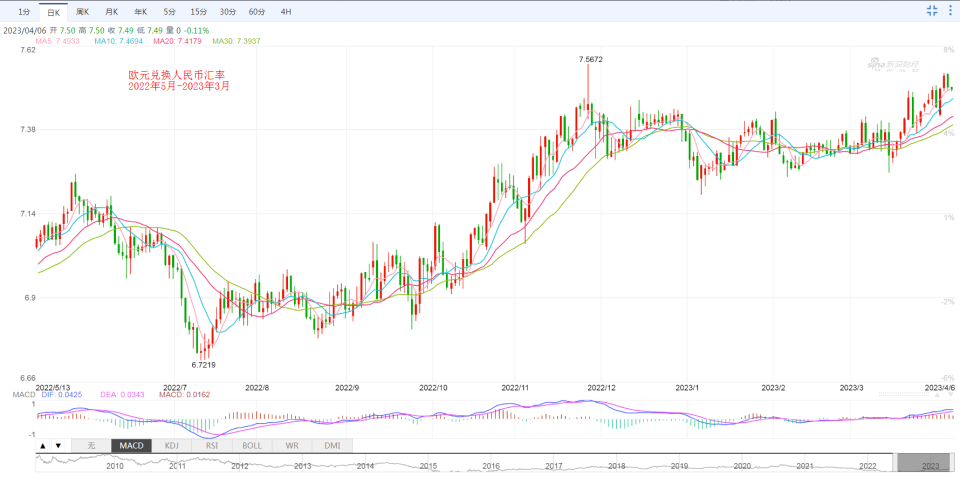Viewport: 960px width, 483px height.
Task: Switch to 年K yearly chart
Action: point(140,11)
